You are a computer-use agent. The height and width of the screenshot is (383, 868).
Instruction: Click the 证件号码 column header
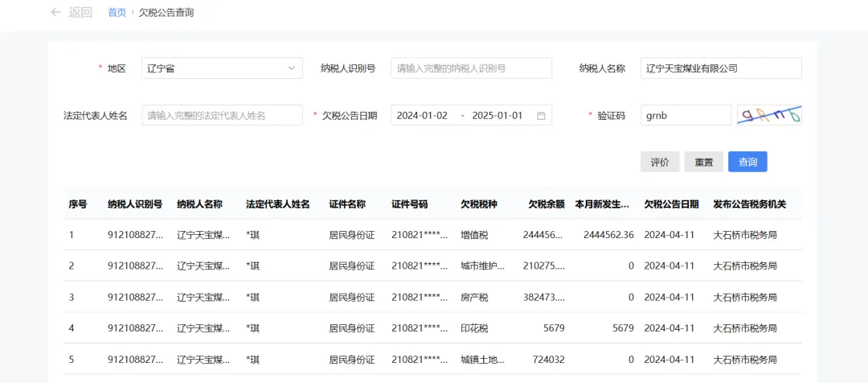[410, 204]
